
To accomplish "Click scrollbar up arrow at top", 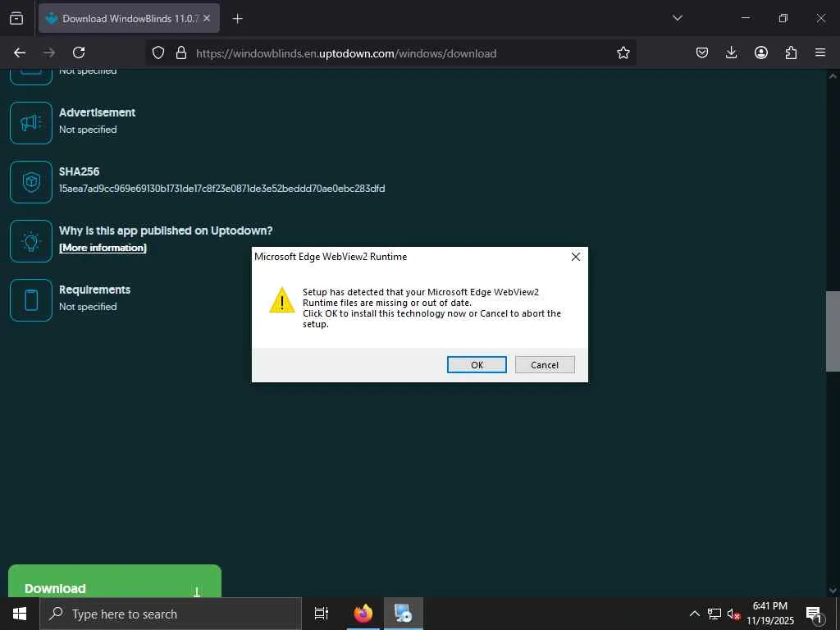I will [833, 76].
